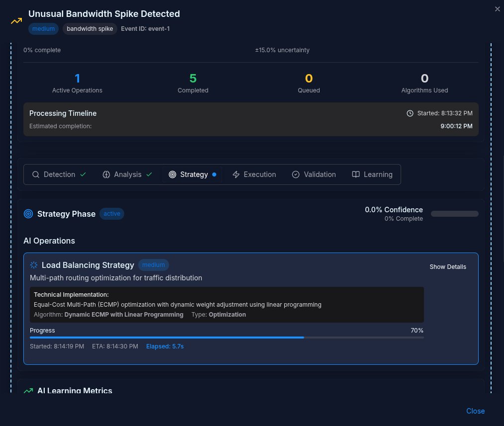The height and width of the screenshot is (426, 504).
Task: Switch to the Strategy tab
Action: (192, 174)
